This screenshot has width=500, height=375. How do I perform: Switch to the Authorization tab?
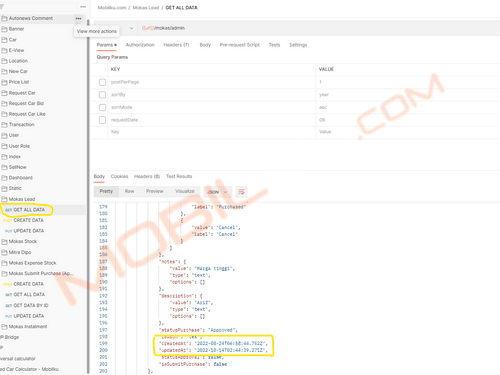click(140, 45)
